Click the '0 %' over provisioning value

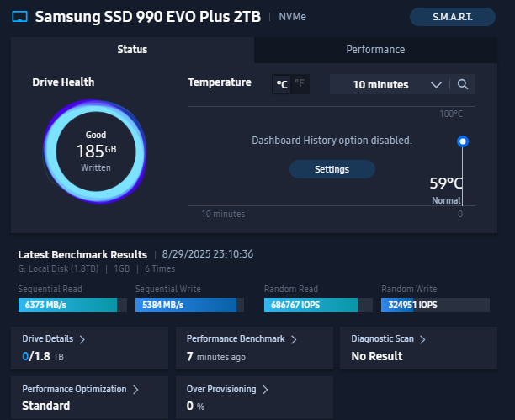pyautogui.click(x=195, y=407)
